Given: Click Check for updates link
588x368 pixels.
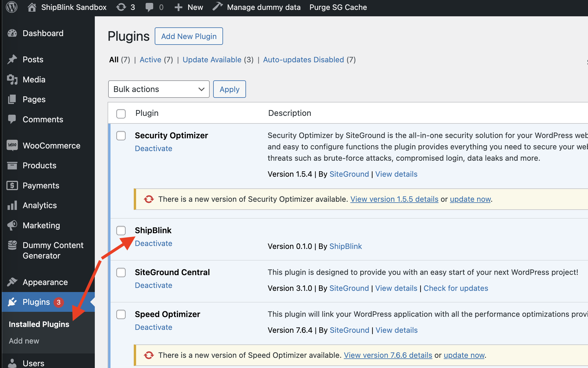Looking at the screenshot, I should click(x=456, y=288).
